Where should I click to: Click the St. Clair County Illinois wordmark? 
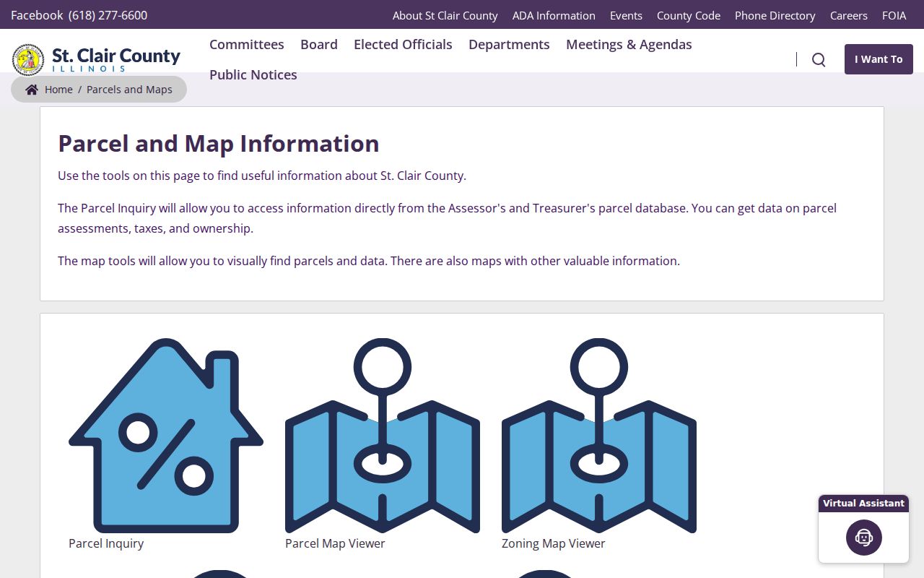pos(116,59)
